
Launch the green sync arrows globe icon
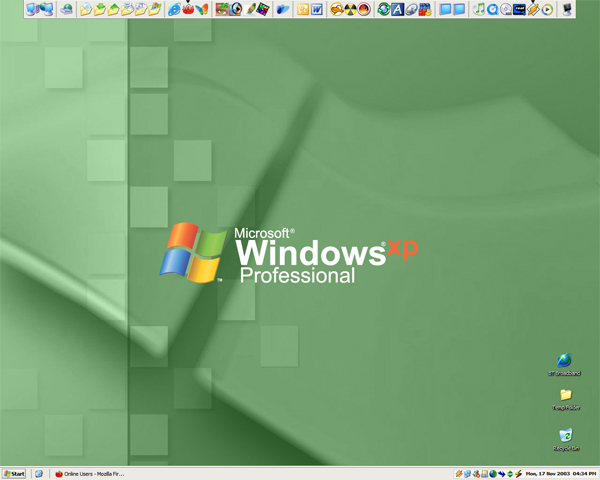click(384, 9)
